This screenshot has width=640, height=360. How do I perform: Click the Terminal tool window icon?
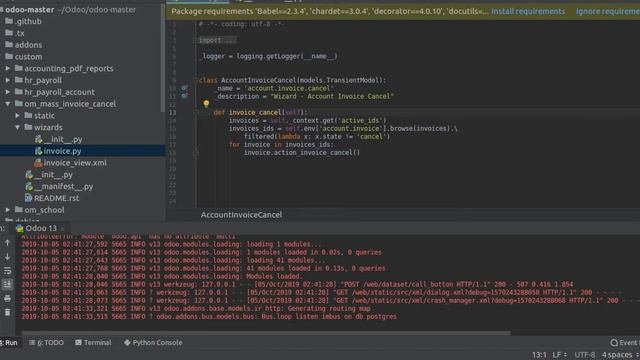[x=78, y=342]
